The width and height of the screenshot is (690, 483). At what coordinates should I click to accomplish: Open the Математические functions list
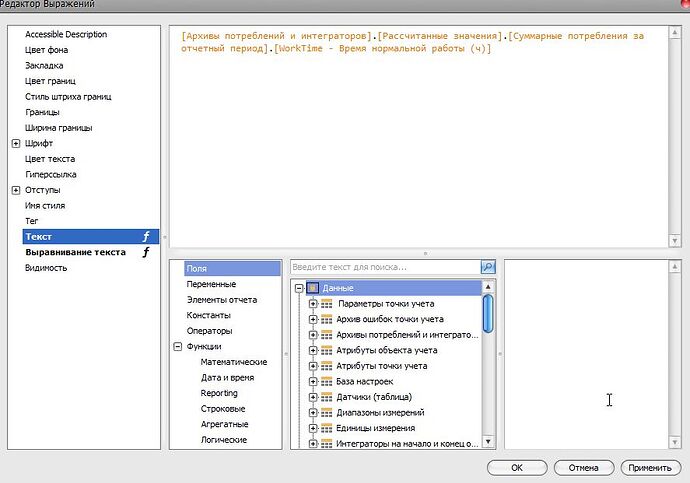tap(234, 362)
